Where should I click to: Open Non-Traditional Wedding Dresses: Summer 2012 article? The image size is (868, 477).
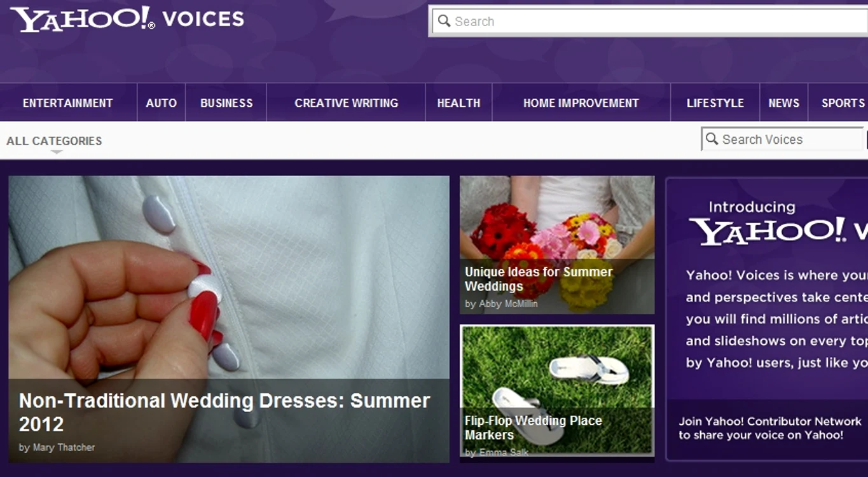(x=224, y=412)
